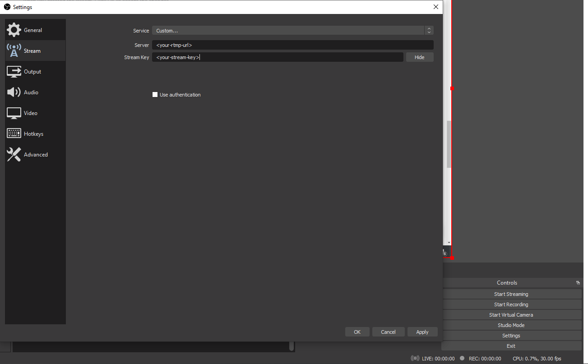Select the Stream antenna icon in sidebar
Screen dimensions: 588x364
click(14, 50)
